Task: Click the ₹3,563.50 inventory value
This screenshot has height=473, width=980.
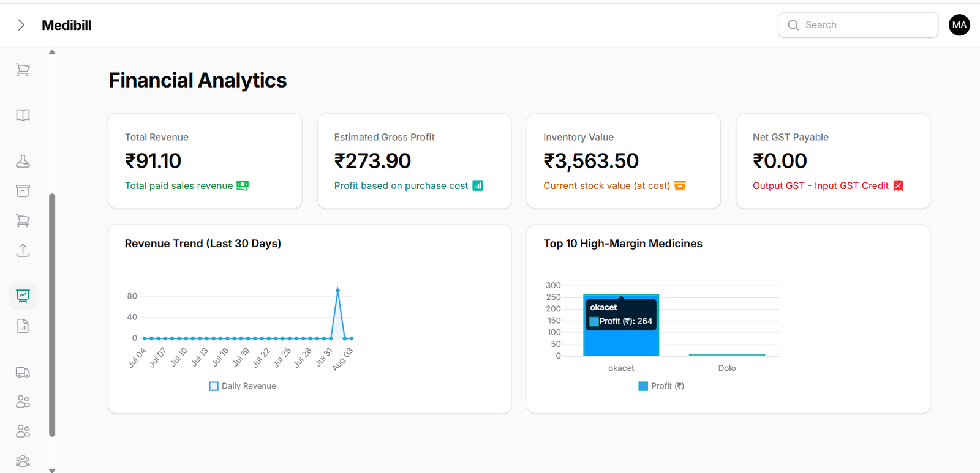Action: 591,161
